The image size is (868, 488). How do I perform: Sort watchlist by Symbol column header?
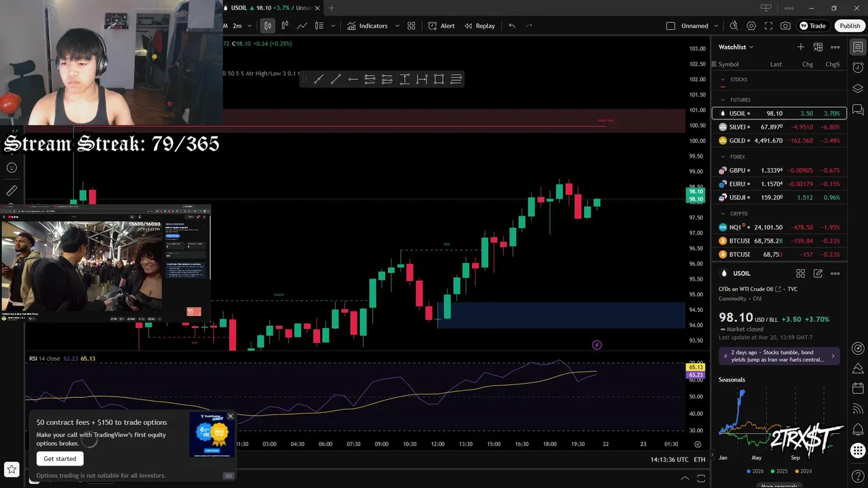[x=728, y=64]
